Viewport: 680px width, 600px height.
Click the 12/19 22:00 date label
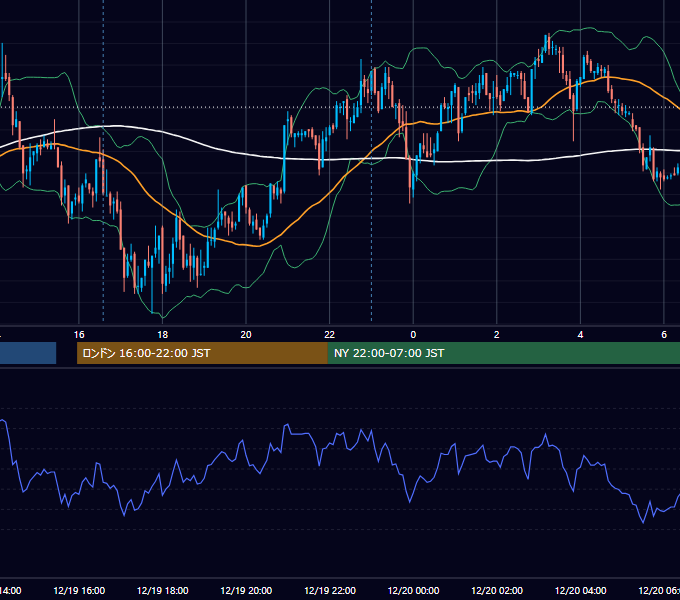[330, 590]
